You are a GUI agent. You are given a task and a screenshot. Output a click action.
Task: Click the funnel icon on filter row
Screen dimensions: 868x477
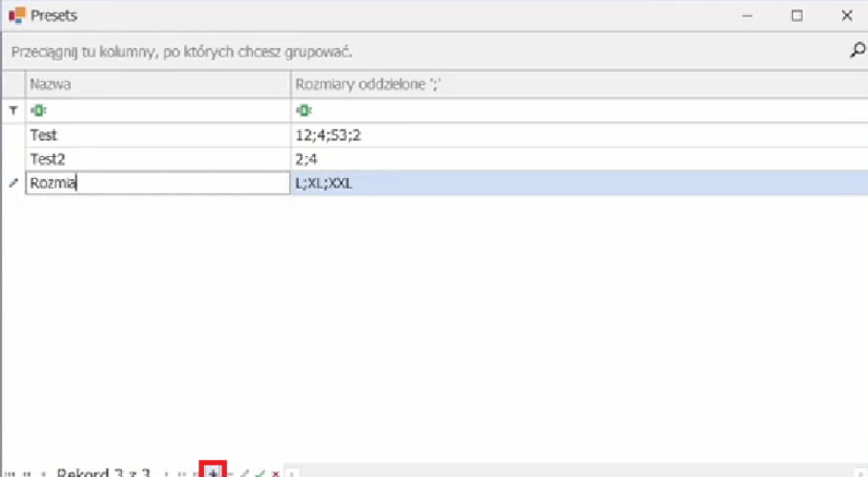pyautogui.click(x=12, y=111)
